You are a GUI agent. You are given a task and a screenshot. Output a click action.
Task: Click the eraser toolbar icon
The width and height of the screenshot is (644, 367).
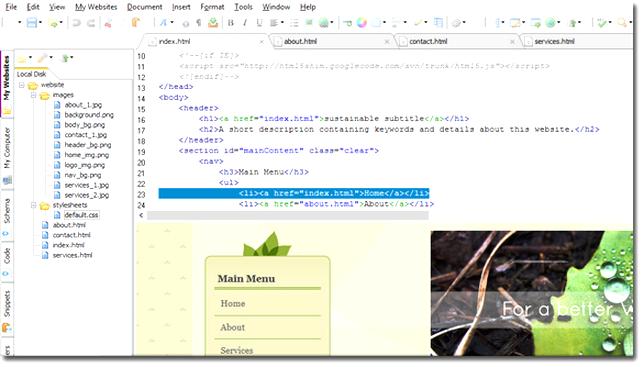(x=456, y=23)
